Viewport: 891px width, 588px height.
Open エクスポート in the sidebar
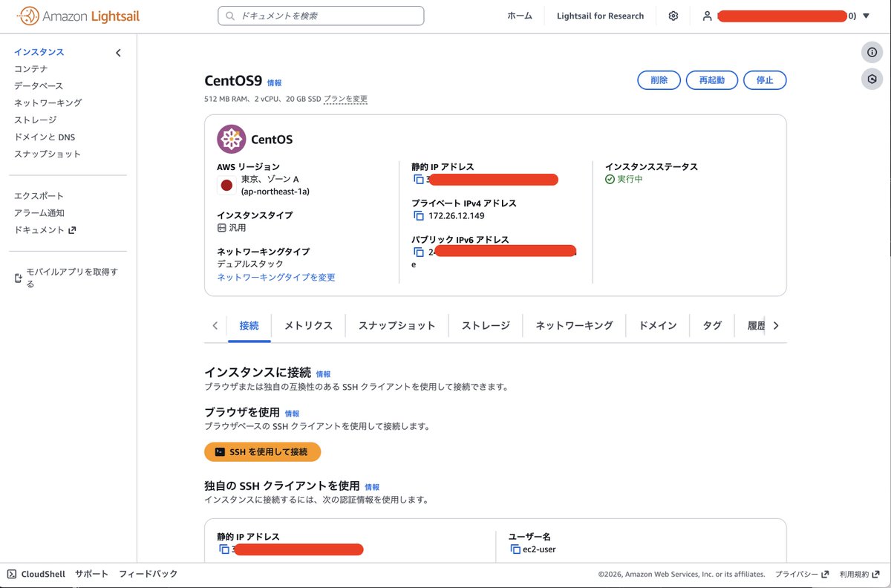click(39, 196)
